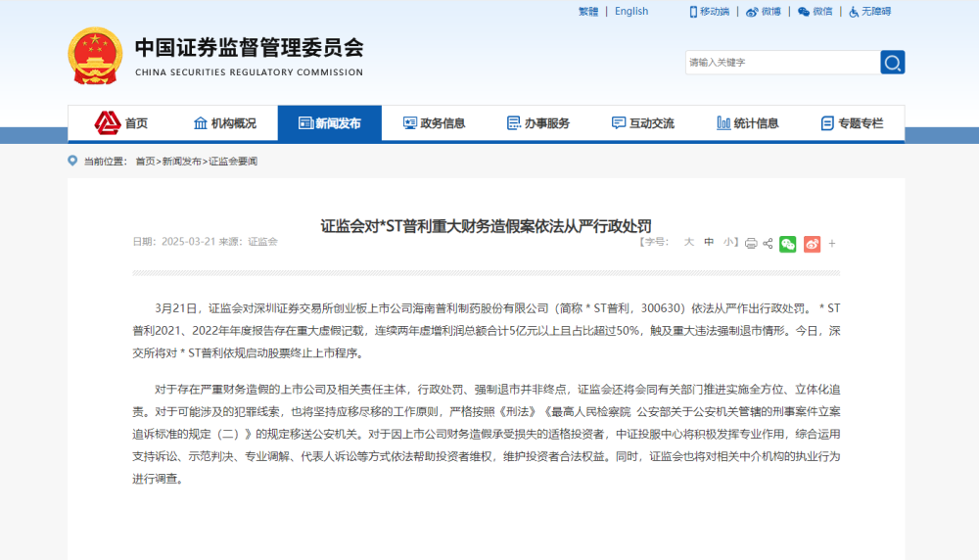Click 证监会要闻 in breadcrumb path
Screen dimensions: 979x560
(233, 161)
